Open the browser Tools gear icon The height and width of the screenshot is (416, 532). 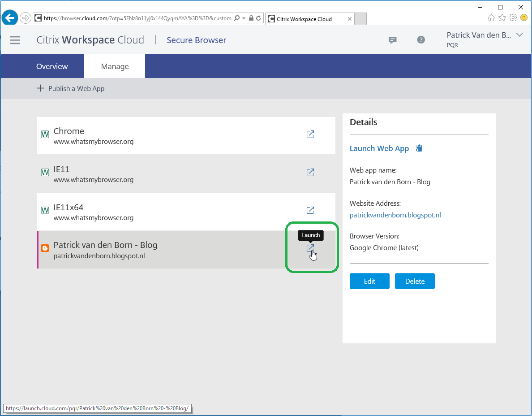(x=513, y=17)
